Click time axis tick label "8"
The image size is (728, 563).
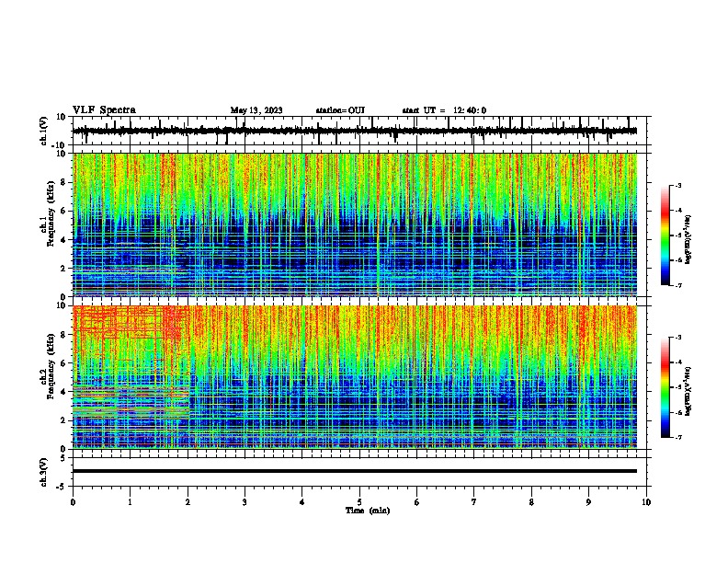[x=531, y=502]
